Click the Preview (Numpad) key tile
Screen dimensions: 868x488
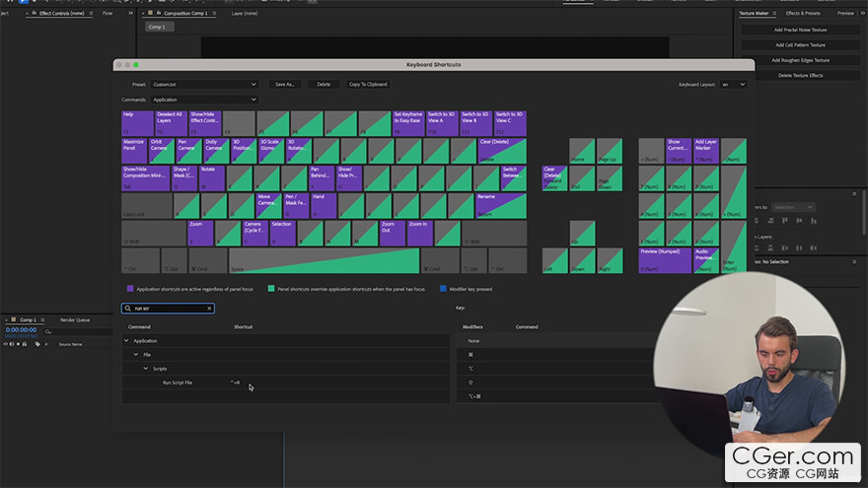663,259
